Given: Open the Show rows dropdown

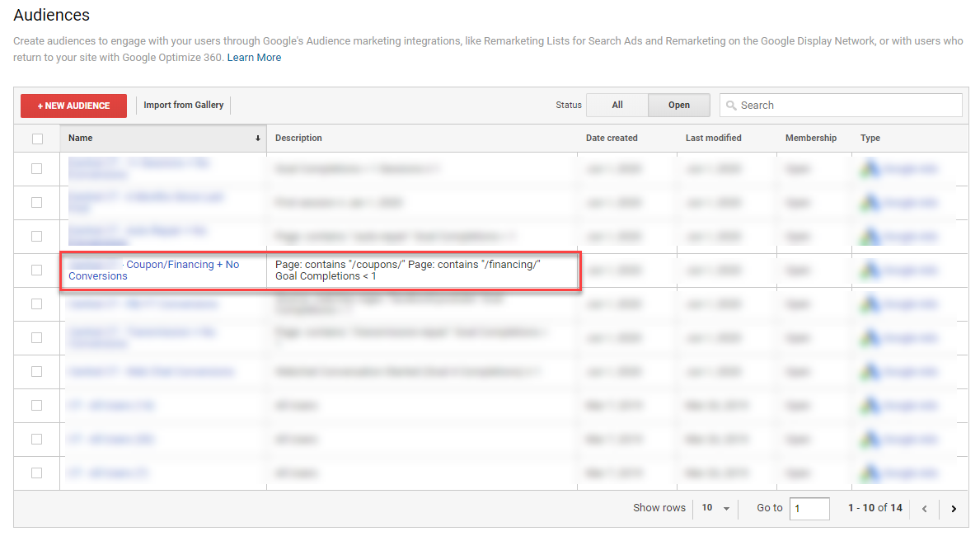Looking at the screenshot, I should point(715,509).
